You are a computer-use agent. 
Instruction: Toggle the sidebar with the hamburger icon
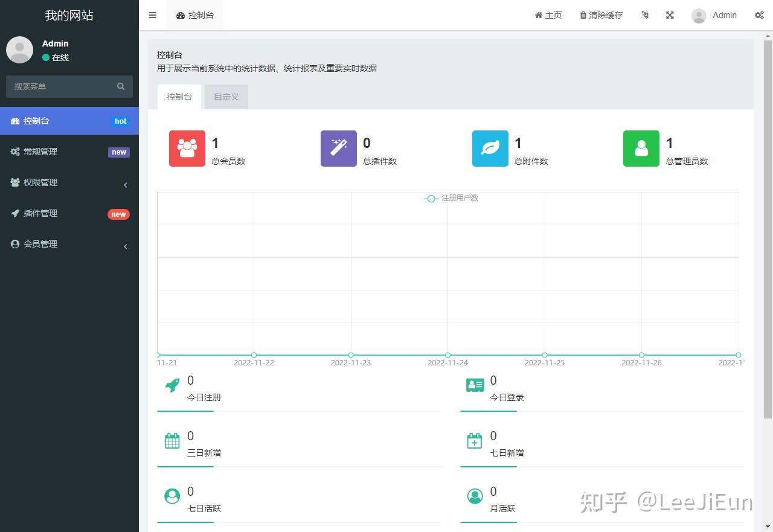pos(152,15)
